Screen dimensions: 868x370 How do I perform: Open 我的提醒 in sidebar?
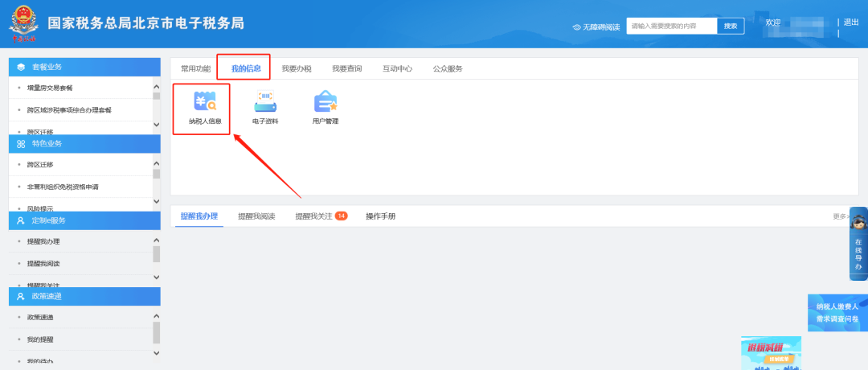click(40, 339)
